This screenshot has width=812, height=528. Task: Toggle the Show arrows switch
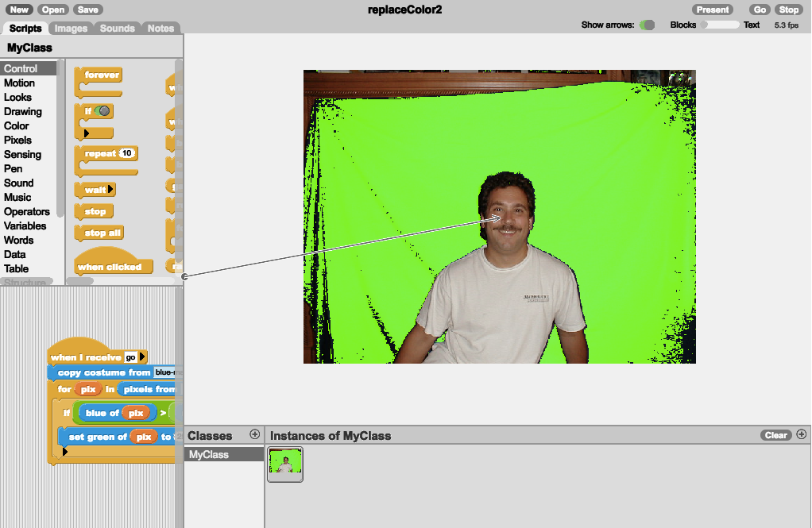point(647,25)
